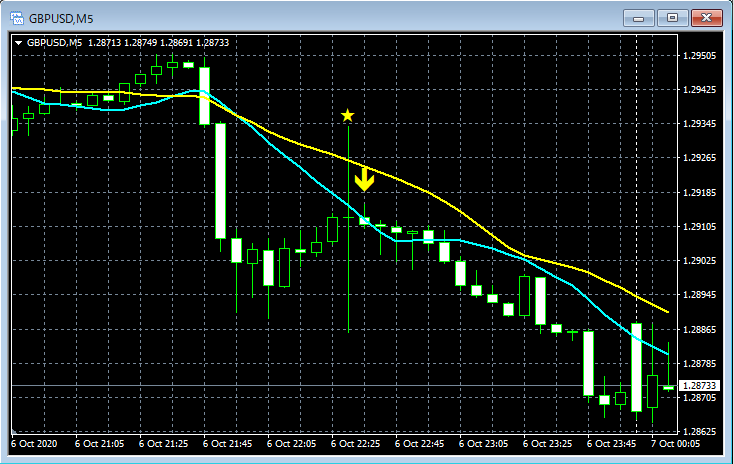Click the 6 Oct 22:25 time label
The image size is (734, 464).
(355, 444)
